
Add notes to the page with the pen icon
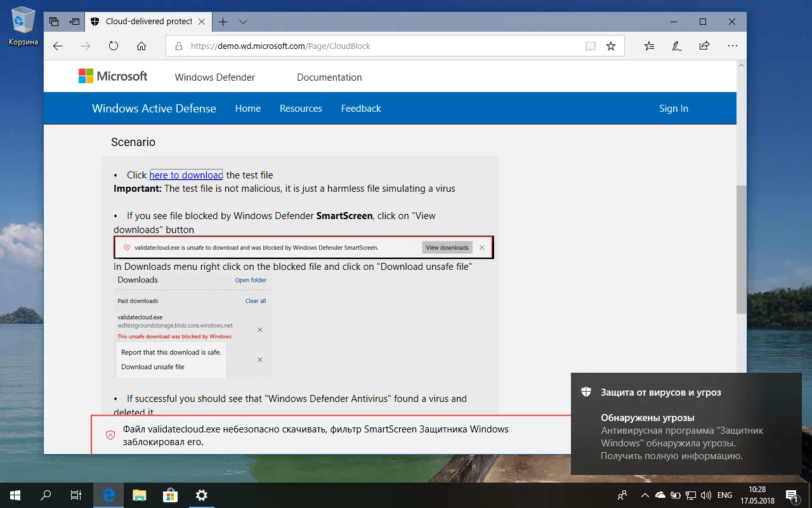pyautogui.click(x=677, y=46)
